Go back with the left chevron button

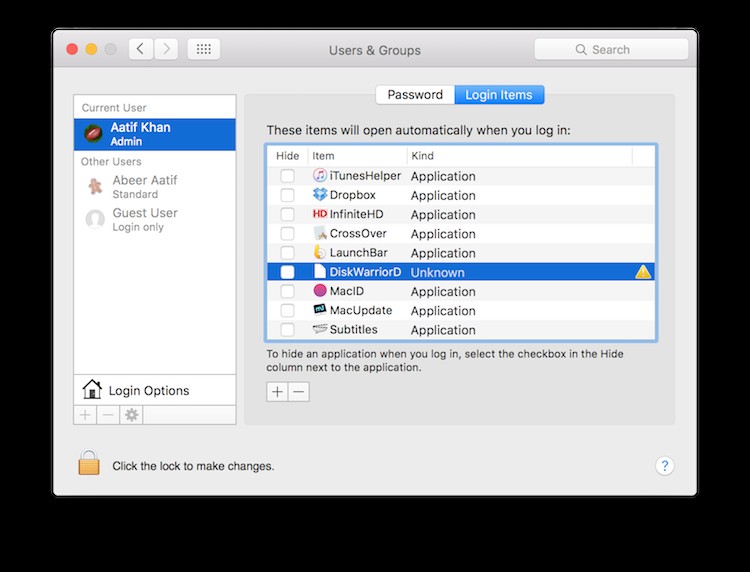point(141,49)
